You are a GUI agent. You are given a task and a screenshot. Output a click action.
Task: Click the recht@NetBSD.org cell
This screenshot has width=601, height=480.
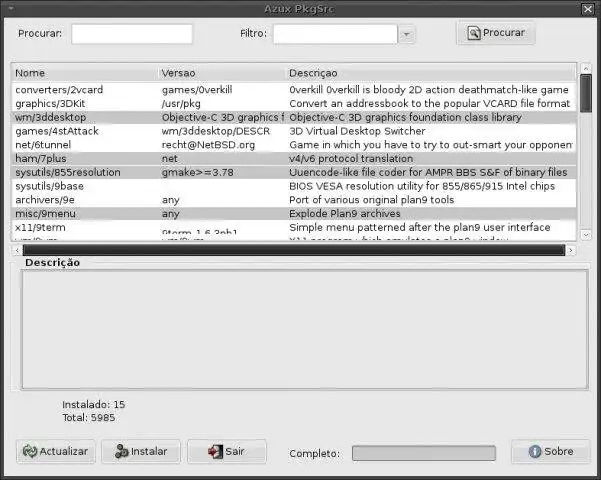click(208, 145)
